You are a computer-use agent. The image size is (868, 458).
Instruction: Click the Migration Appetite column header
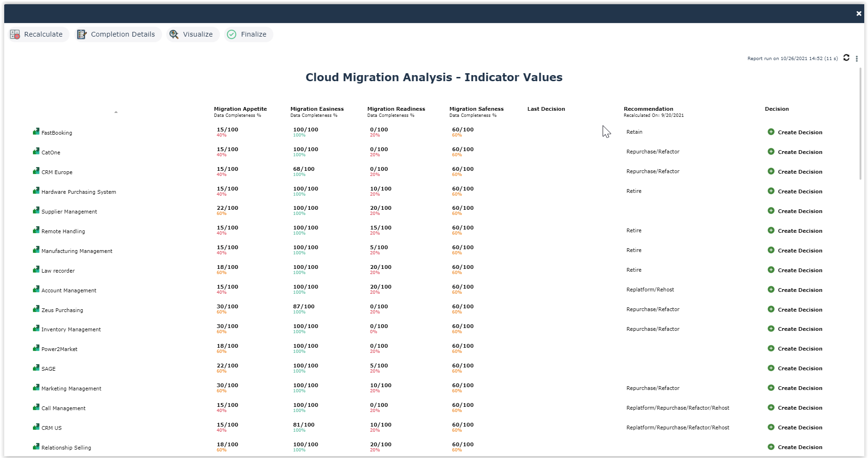pyautogui.click(x=240, y=109)
